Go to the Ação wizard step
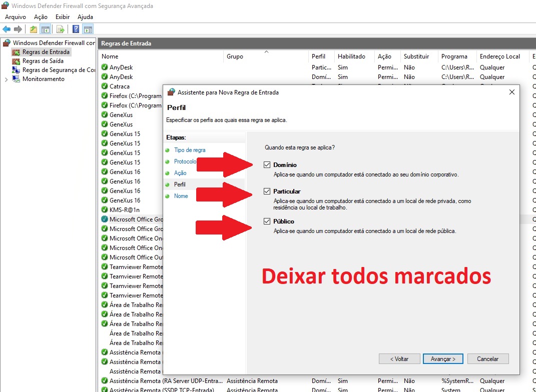The width and height of the screenshot is (536, 392). tap(180, 173)
